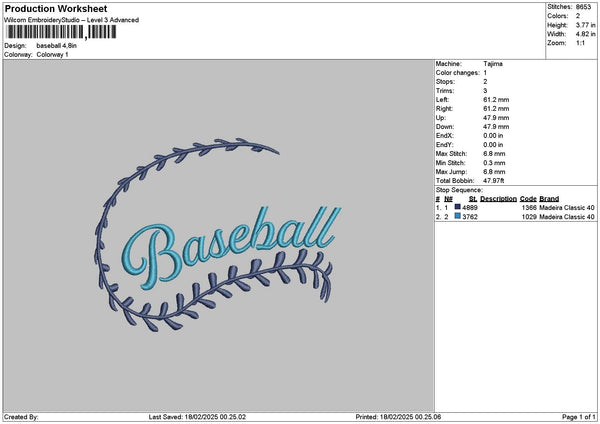
Task: Click the dark navy thread swatch 4889
Action: [x=457, y=207]
